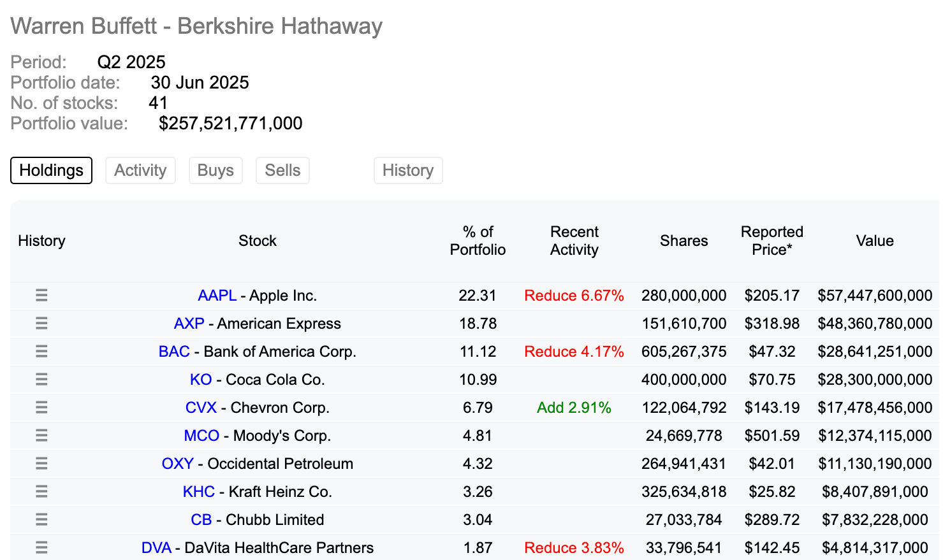Click 'Reduce 4.17%' in Bank of America row
This screenshot has height=560, width=943.
[574, 352]
